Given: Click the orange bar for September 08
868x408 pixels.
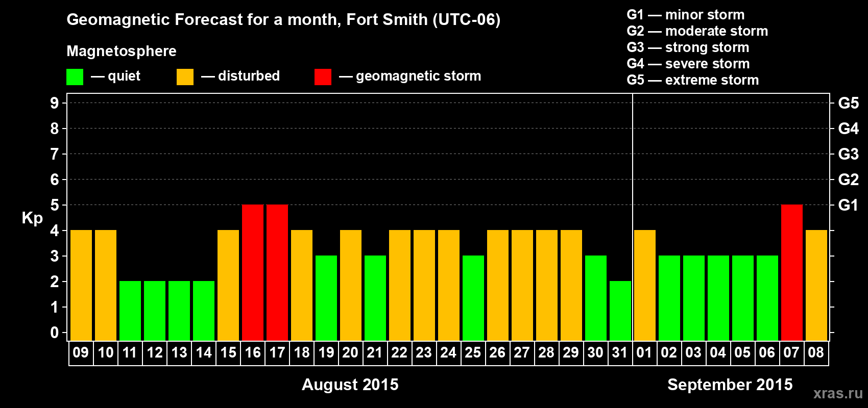Looking at the screenshot, I should [816, 285].
